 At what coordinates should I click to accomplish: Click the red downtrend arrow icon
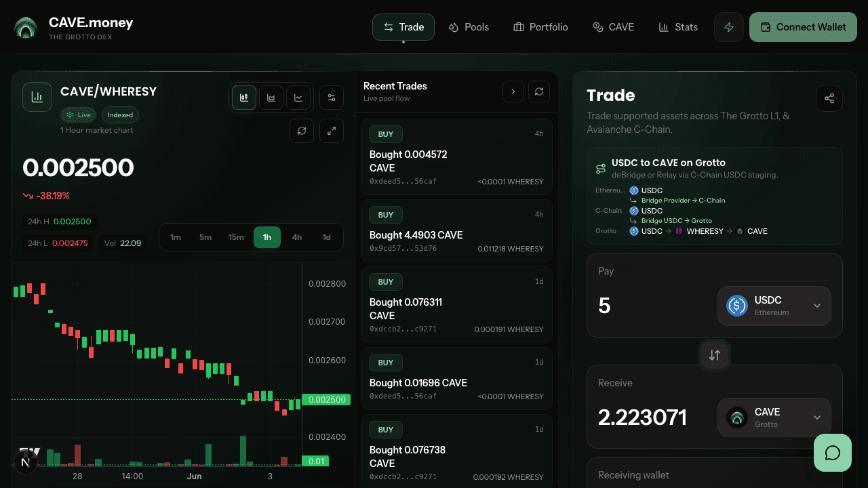(28, 196)
